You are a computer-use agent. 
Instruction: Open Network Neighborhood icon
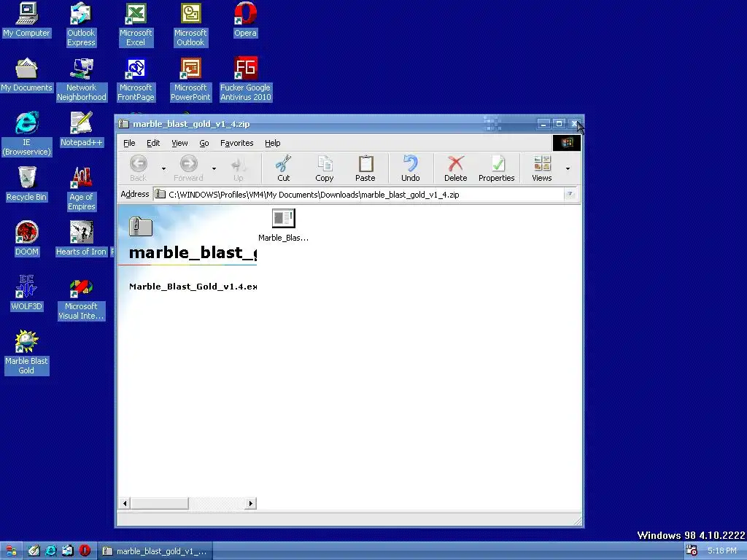pos(82,79)
